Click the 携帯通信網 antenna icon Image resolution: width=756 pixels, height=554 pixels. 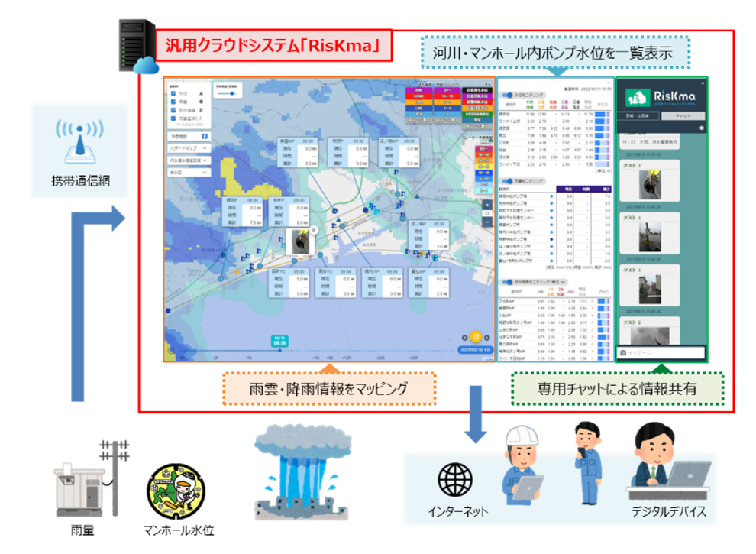[80, 142]
